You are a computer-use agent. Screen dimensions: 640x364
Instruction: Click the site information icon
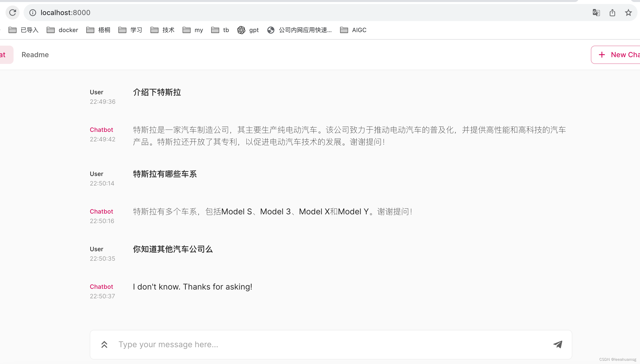[33, 13]
